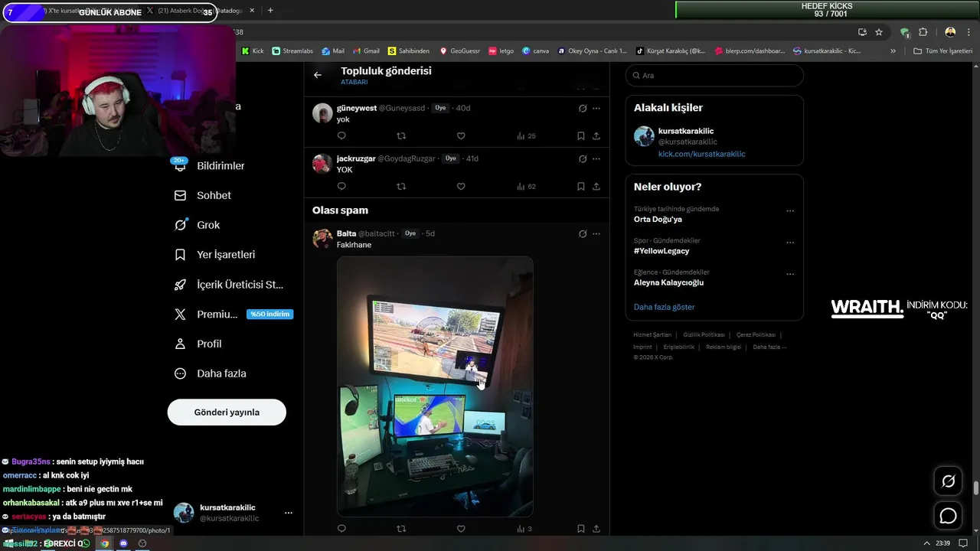The height and width of the screenshot is (551, 980).
Task: Bookmark Balta's Fakirhane post
Action: click(x=581, y=528)
